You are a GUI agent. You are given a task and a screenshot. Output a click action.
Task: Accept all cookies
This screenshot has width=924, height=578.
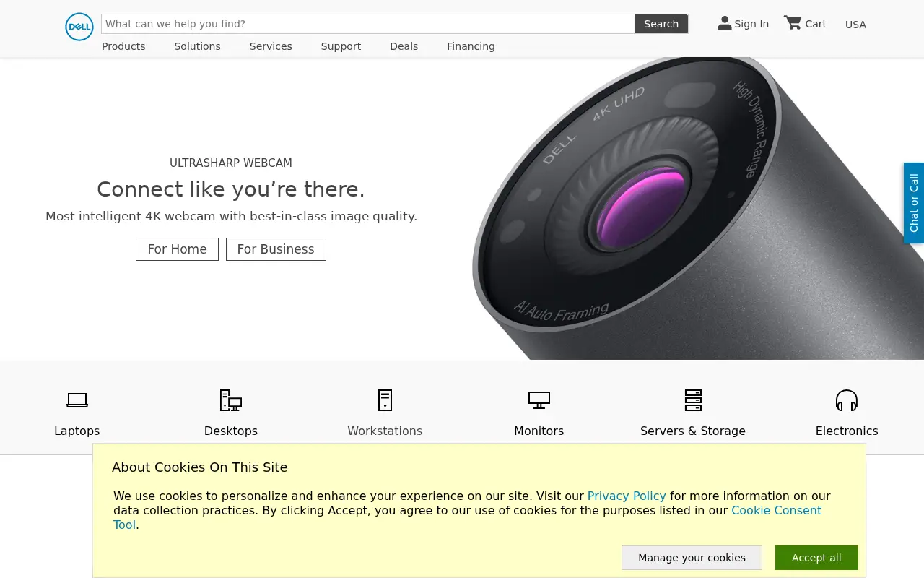[816, 558]
